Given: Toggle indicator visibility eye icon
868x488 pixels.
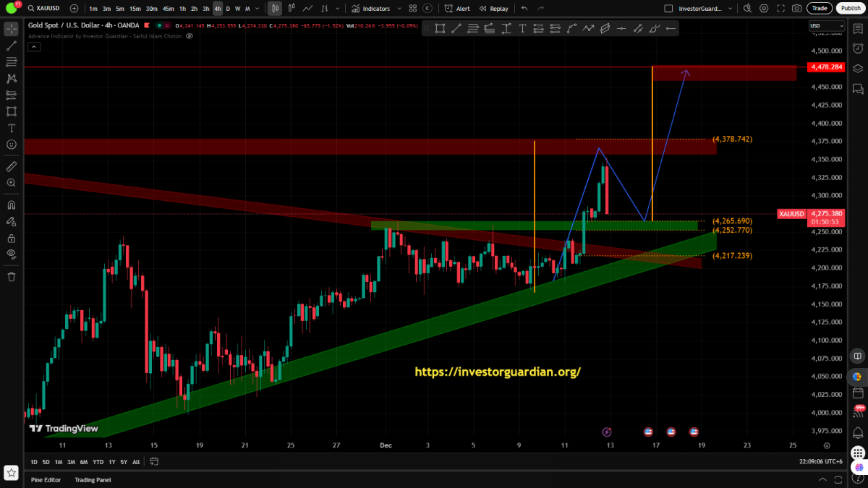Looking at the screenshot, I should (189, 35).
